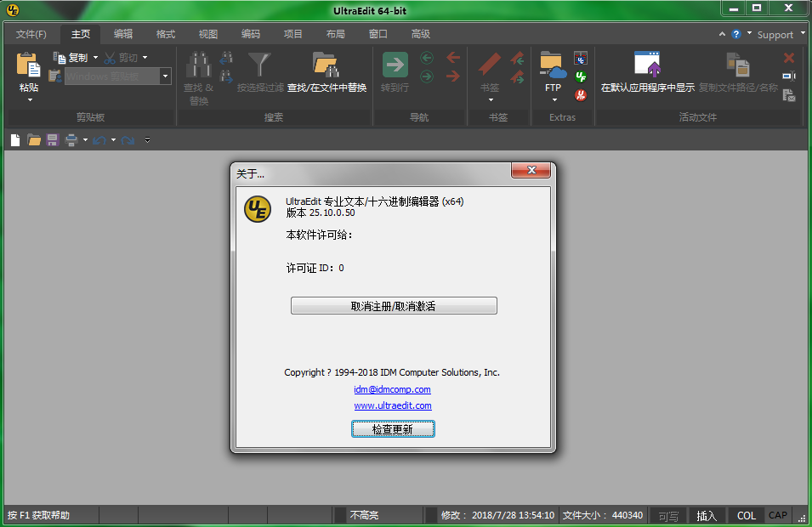
Task: Click Copy file path/name (复制文件路径/名称) icon
Action: [738, 65]
